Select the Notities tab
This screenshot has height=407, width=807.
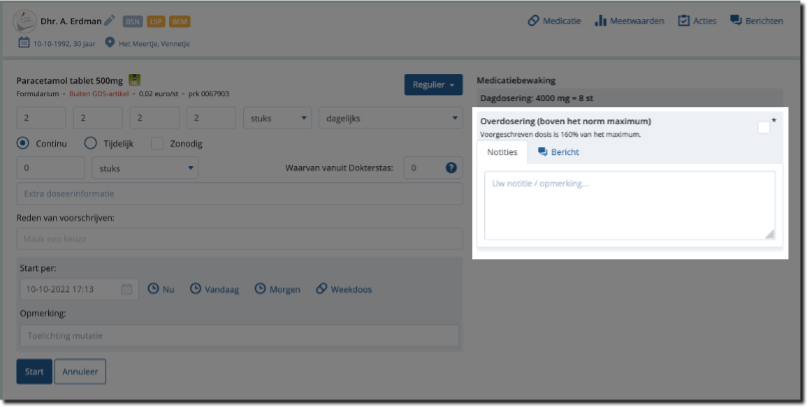coord(502,152)
